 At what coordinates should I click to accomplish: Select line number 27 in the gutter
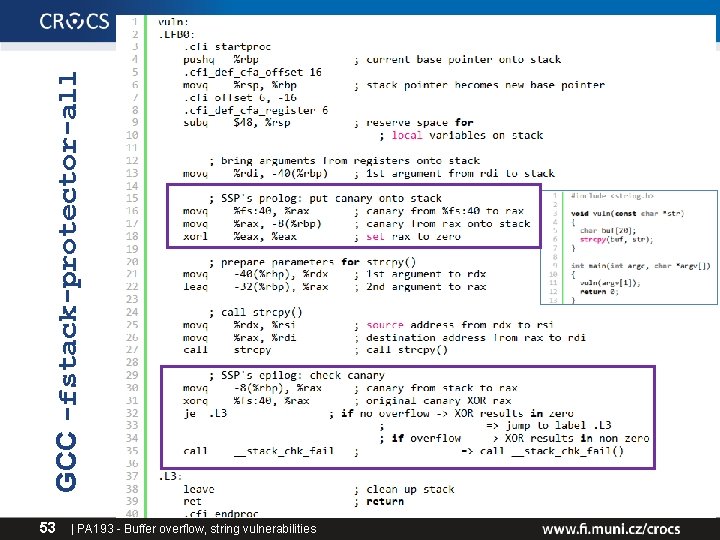point(132,350)
